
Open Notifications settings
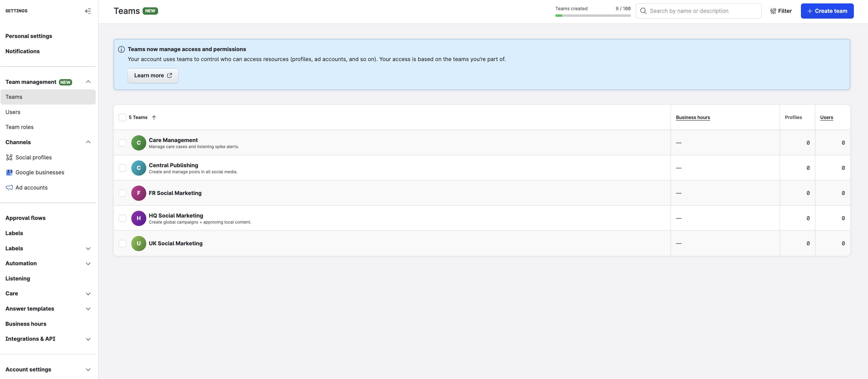(23, 51)
